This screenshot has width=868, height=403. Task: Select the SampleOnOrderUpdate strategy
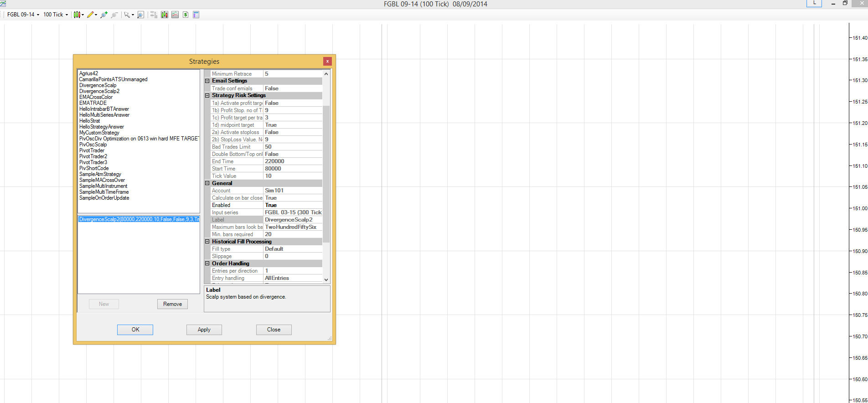point(104,198)
